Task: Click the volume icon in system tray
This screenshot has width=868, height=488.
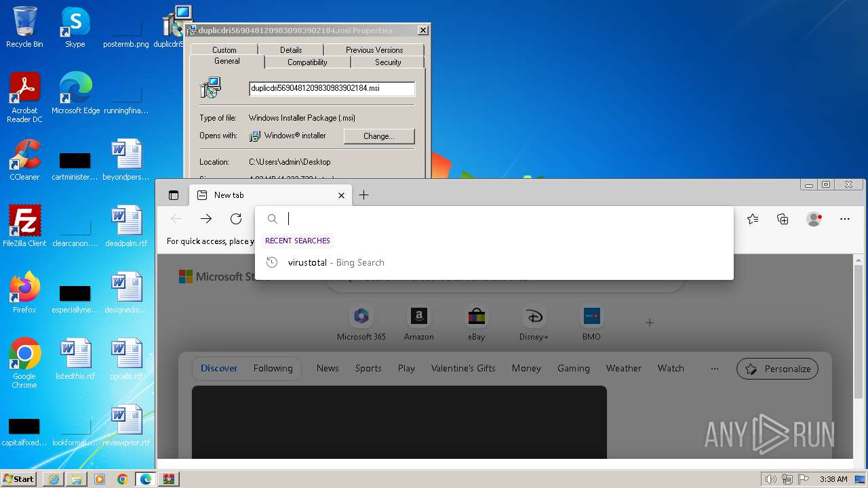Action: pyautogui.click(x=770, y=479)
